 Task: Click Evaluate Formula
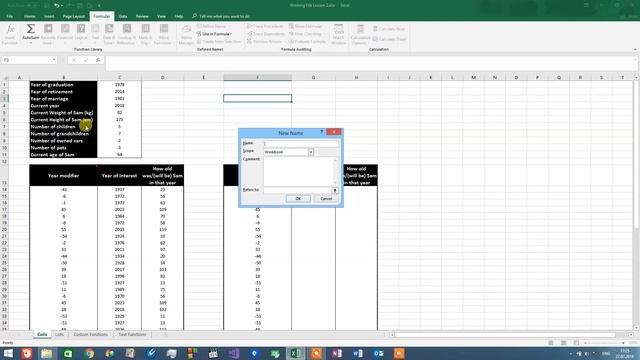pos(307,42)
